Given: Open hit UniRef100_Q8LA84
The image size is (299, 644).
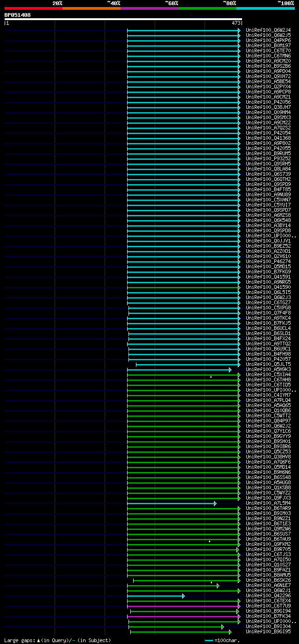Looking at the screenshot, I should coord(268,169).
